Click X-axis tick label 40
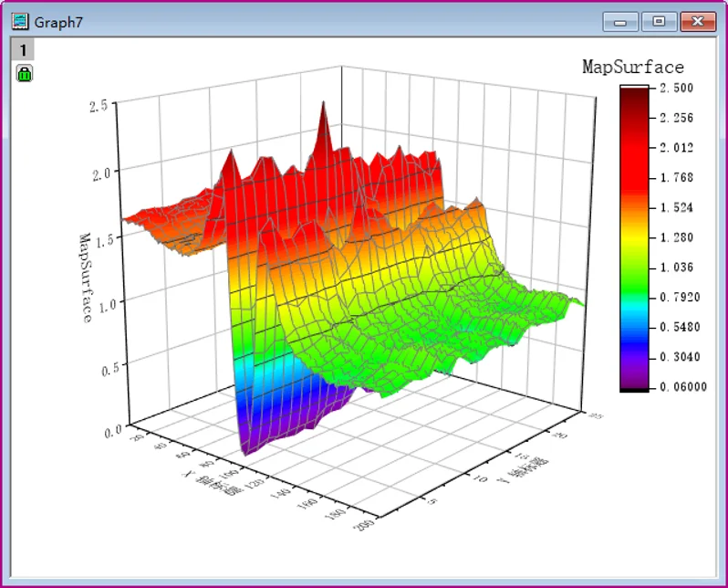Screen dimensions: 728x588 tap(161, 446)
